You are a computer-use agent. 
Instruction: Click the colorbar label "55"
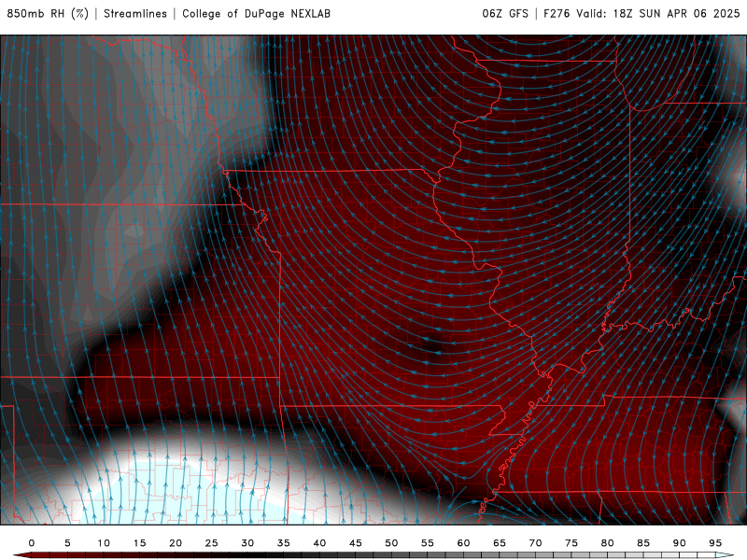click(428, 543)
